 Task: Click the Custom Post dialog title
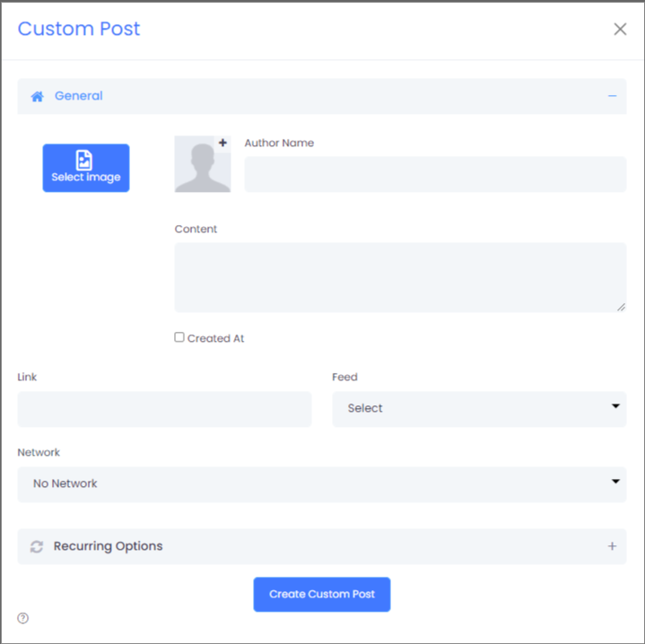(x=79, y=29)
